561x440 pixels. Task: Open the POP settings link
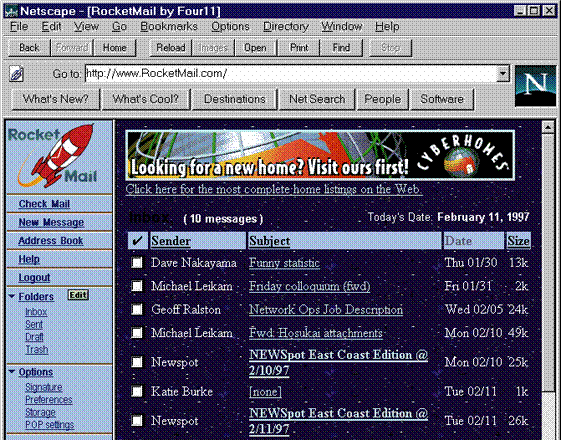click(x=49, y=425)
